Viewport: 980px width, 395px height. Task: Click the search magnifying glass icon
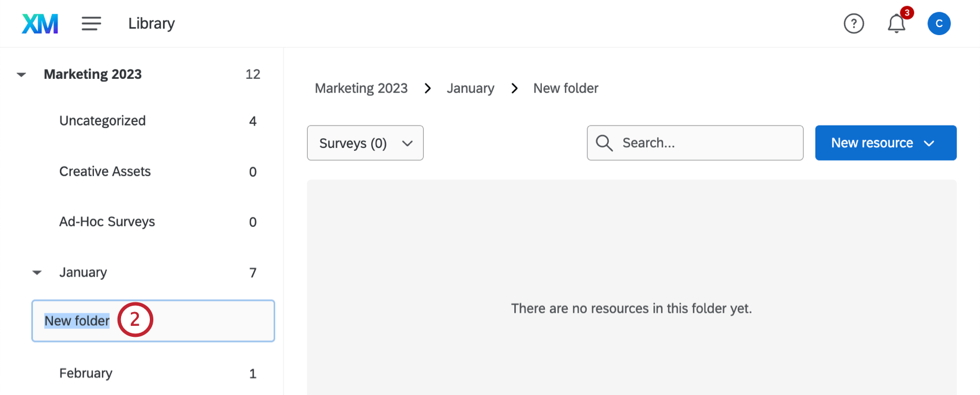point(604,143)
